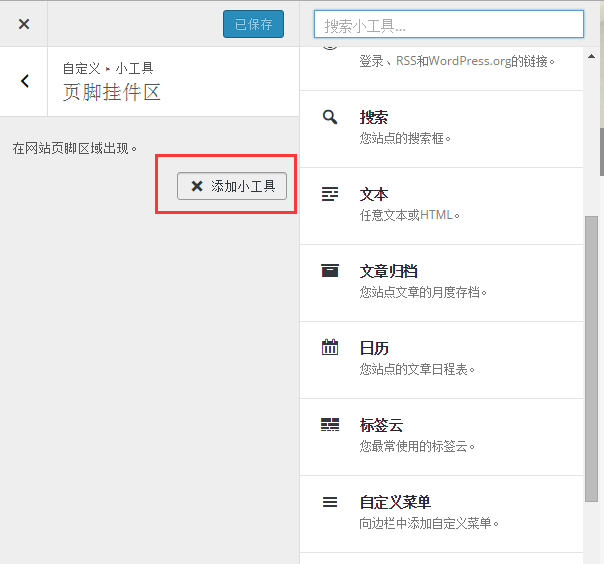The image size is (604, 564).
Task: Select the 搜索 widget title
Action: [x=374, y=118]
